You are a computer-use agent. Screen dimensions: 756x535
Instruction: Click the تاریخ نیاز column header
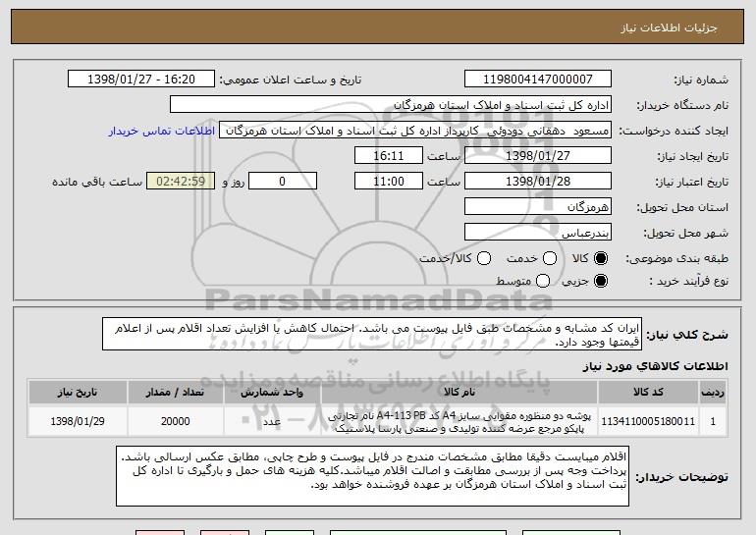tap(78, 393)
